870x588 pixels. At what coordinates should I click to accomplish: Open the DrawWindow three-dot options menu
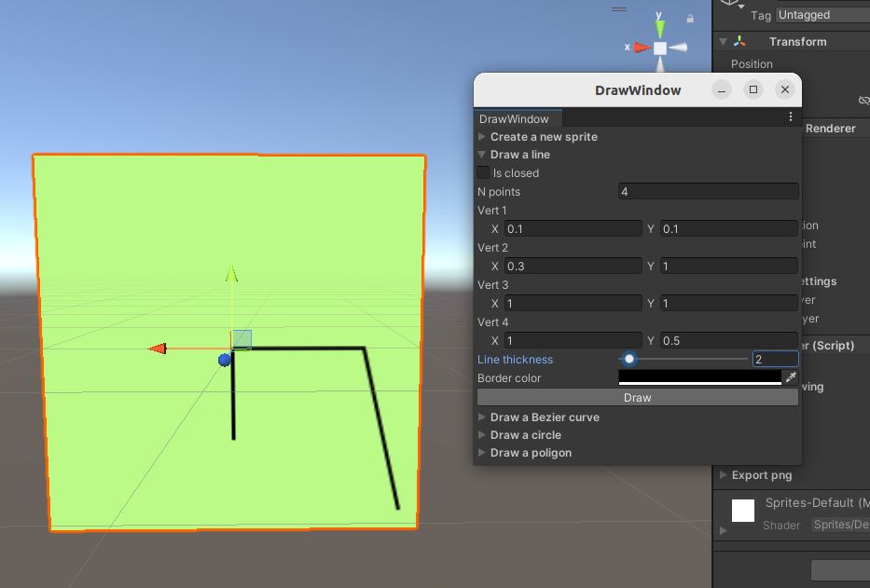tap(791, 117)
